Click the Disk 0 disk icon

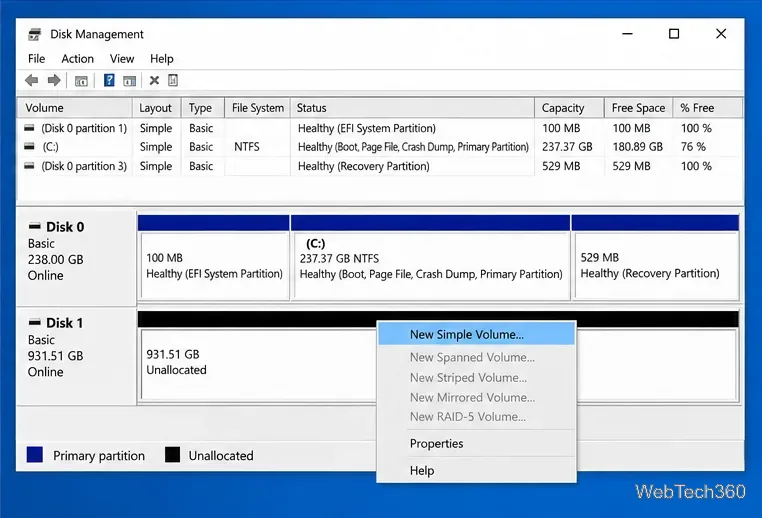(x=35, y=226)
